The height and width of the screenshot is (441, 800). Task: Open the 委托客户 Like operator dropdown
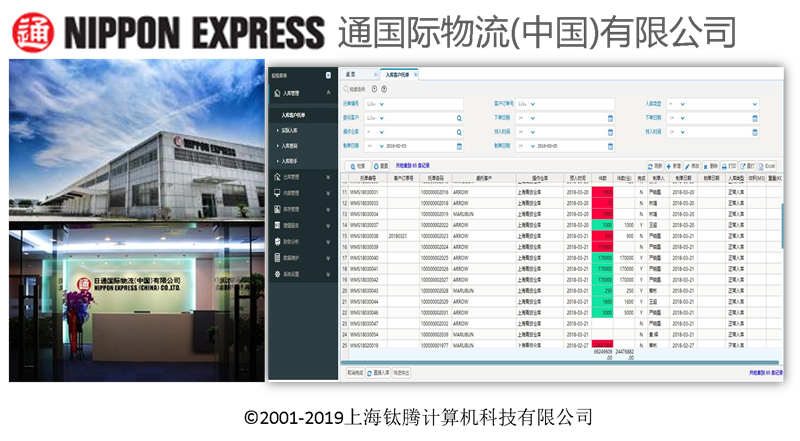pos(382,118)
